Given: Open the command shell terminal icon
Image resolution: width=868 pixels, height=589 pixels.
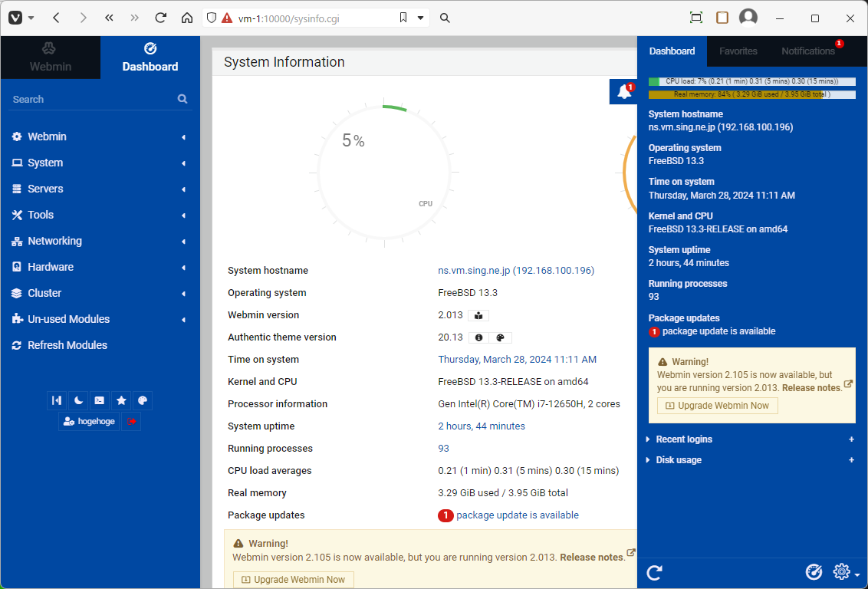Looking at the screenshot, I should point(100,400).
